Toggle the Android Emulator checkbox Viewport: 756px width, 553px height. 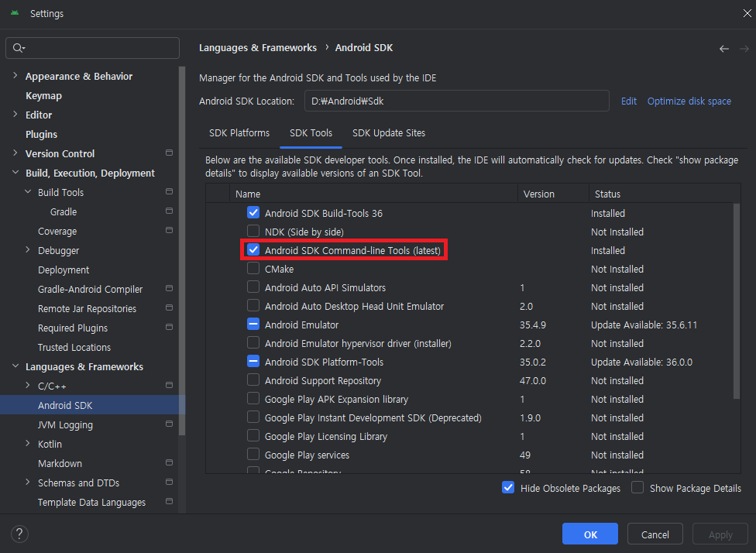(x=253, y=324)
